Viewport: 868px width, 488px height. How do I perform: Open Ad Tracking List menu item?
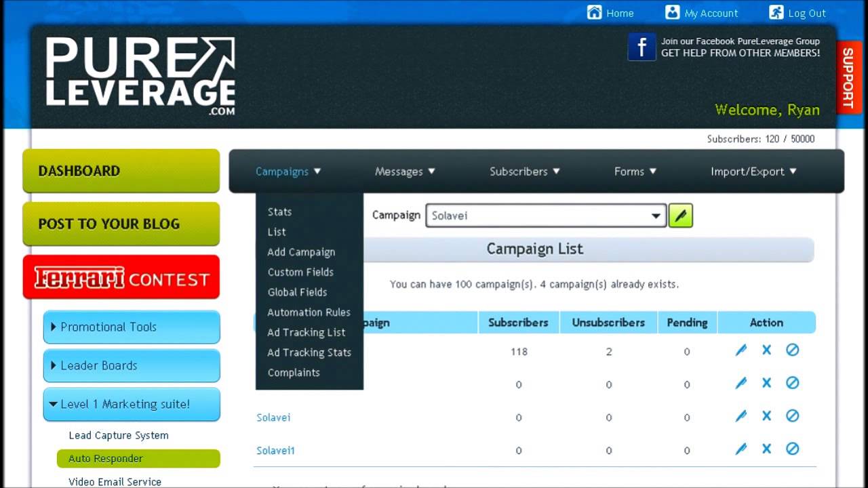click(x=307, y=332)
